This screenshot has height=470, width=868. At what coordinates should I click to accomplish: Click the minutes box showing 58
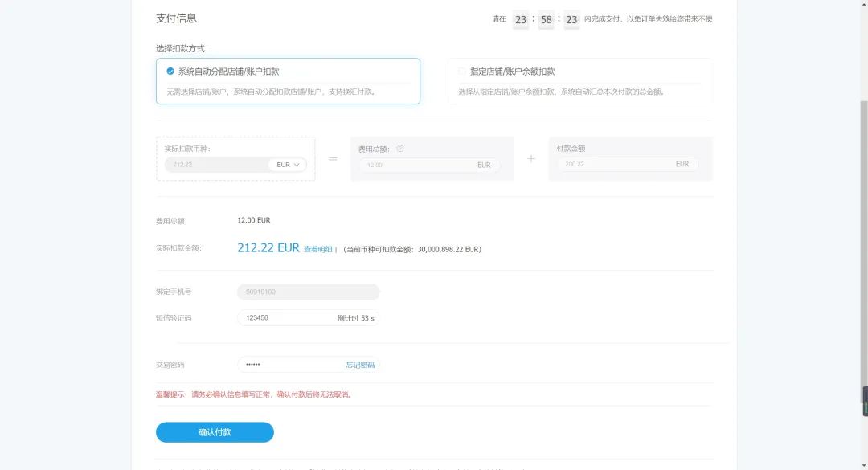tap(546, 19)
